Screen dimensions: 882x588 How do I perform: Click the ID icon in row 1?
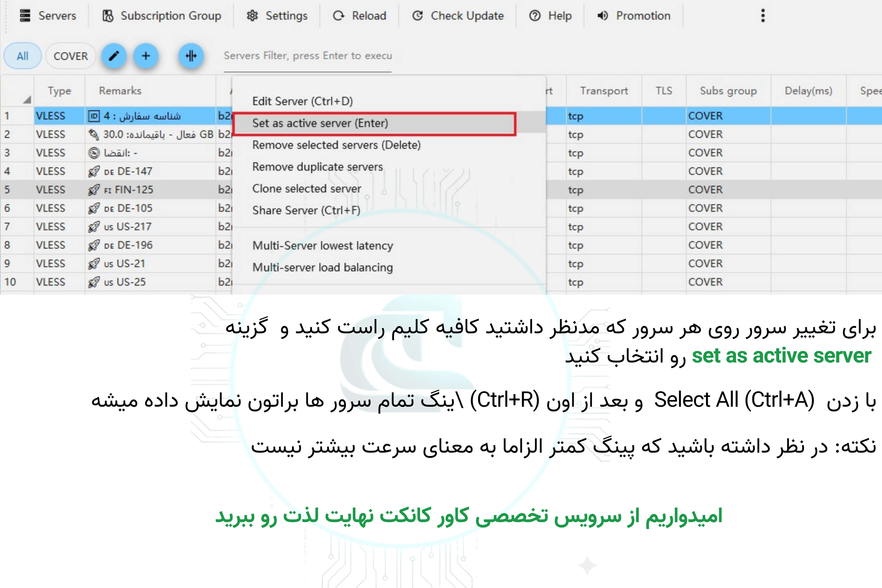pyautogui.click(x=94, y=116)
